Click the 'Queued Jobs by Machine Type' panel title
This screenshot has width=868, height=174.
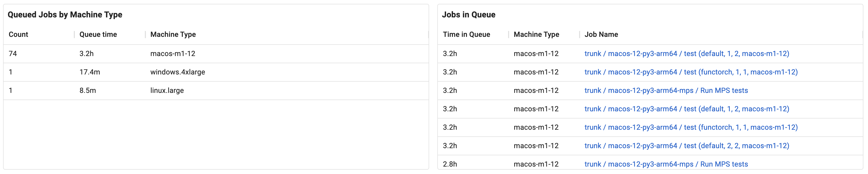tap(66, 15)
